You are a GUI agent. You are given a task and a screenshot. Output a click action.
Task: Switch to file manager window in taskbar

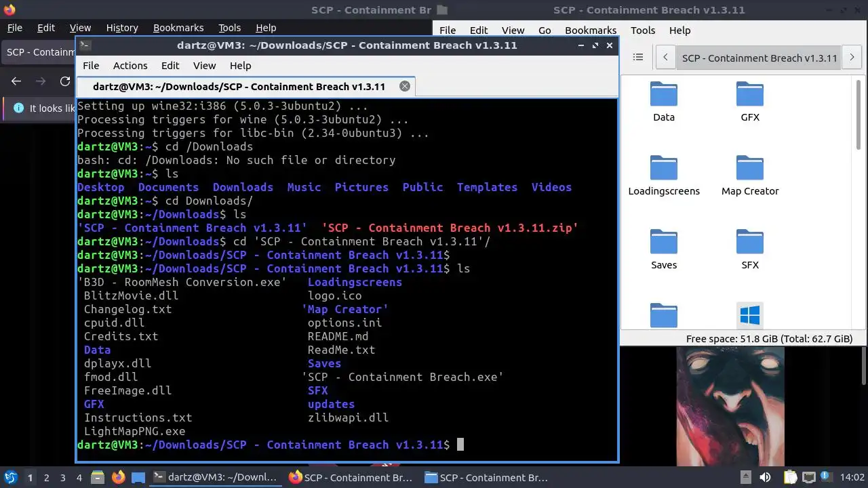pos(486,477)
